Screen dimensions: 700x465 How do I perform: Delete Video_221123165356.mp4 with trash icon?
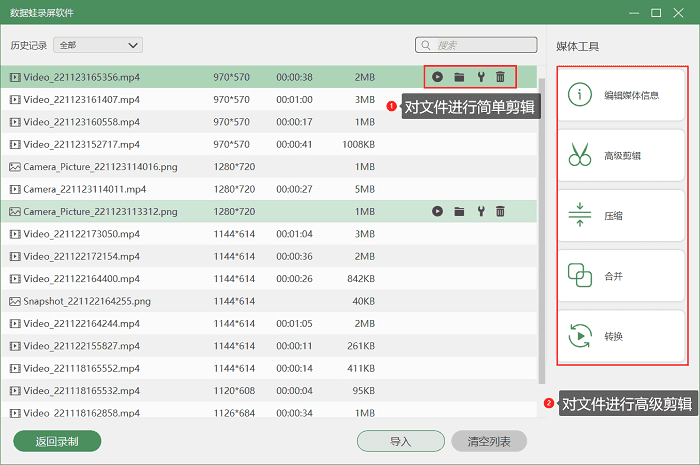(x=500, y=77)
